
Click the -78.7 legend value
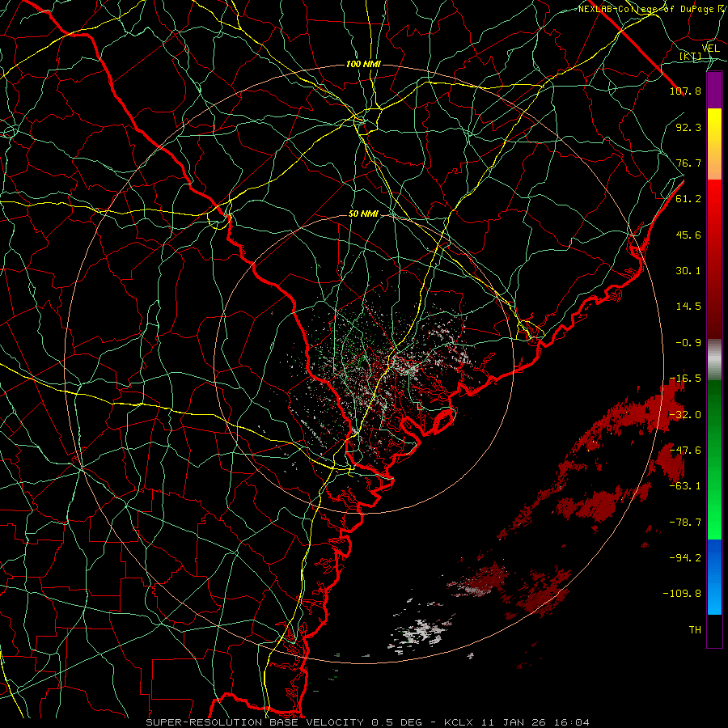click(685, 523)
